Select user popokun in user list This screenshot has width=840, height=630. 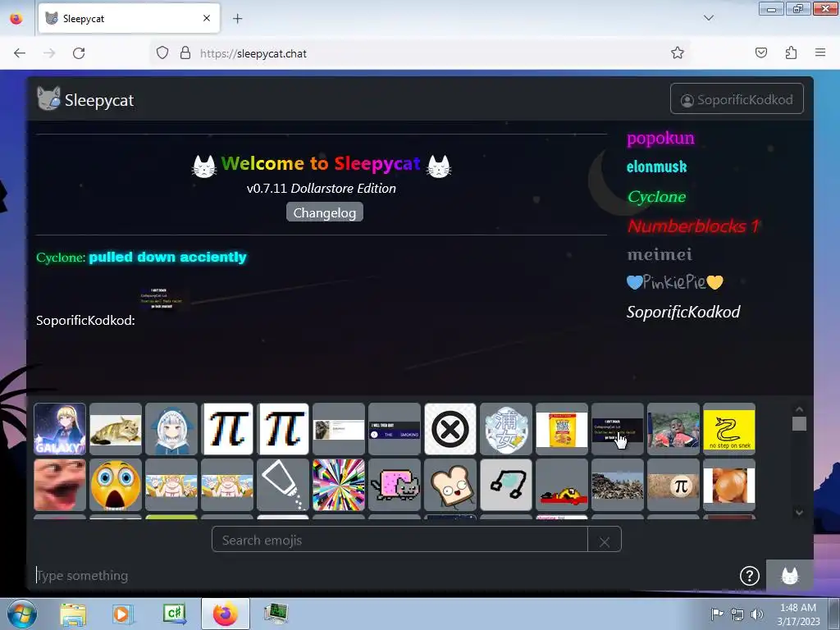coord(660,138)
